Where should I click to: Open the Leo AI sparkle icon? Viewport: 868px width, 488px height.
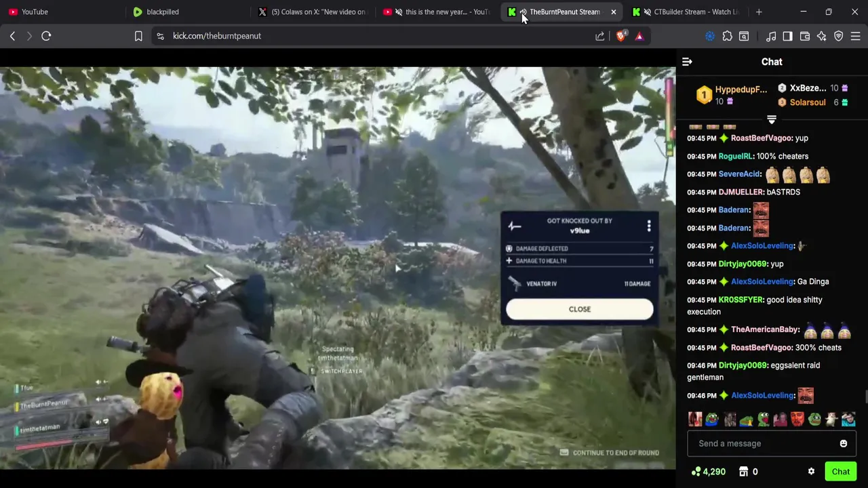click(822, 36)
